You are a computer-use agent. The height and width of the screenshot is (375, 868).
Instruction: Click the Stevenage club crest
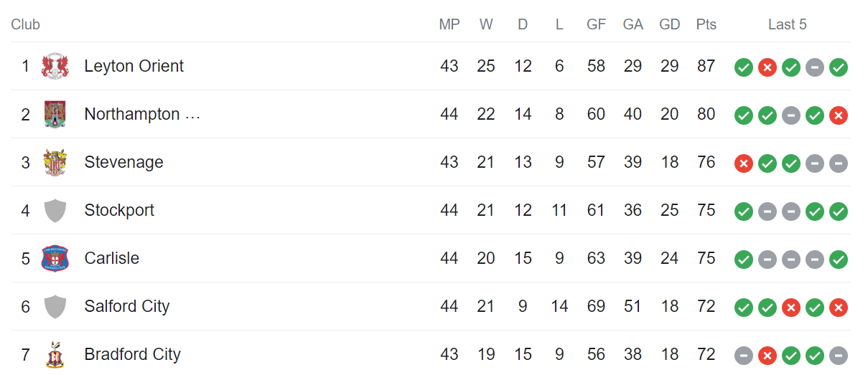[55, 163]
